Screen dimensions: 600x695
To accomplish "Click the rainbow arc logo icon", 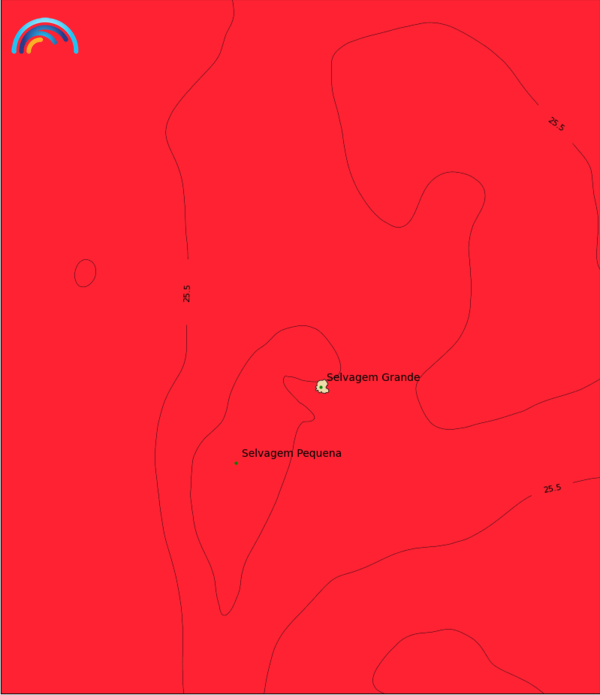I will 45,36.
